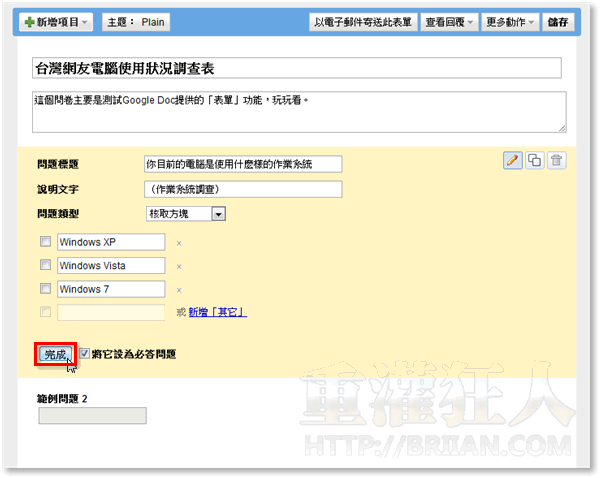Edit the form description textarea
The height and width of the screenshot is (478, 600).
tap(299, 112)
